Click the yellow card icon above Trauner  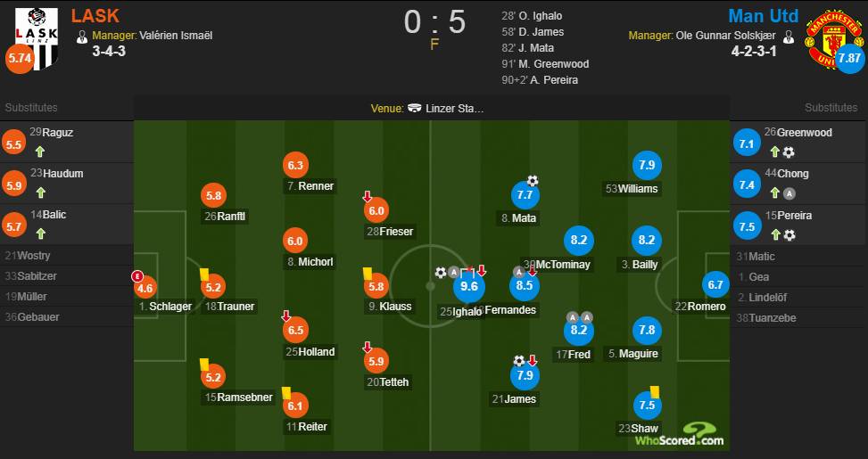204,275
